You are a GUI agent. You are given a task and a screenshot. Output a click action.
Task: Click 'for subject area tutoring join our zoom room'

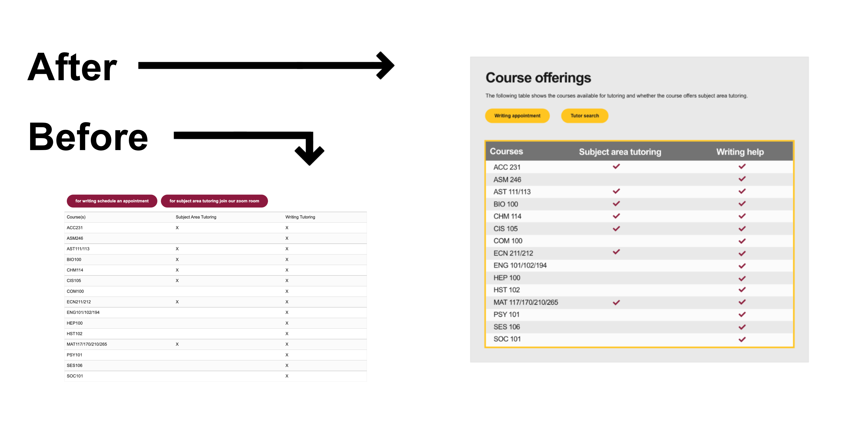(x=214, y=201)
